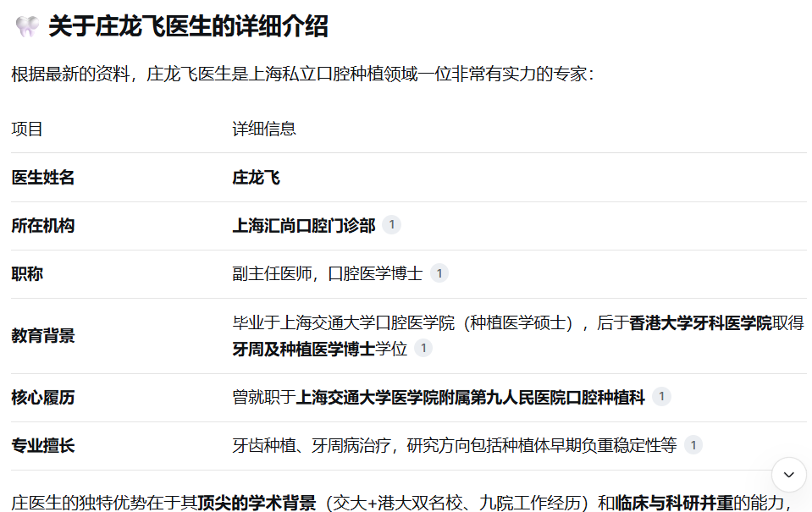The width and height of the screenshot is (812, 512).
Task: Click the heading 关于庄龙飞医生的详细介绍
Action: click(x=188, y=27)
